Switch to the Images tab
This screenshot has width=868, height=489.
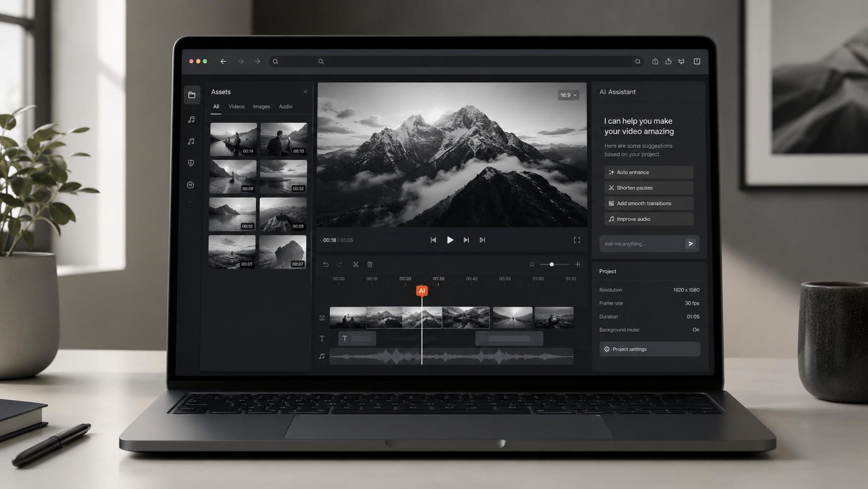point(261,107)
